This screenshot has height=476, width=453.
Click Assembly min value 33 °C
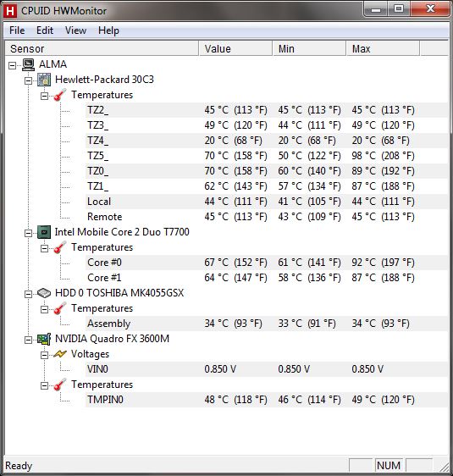point(307,324)
